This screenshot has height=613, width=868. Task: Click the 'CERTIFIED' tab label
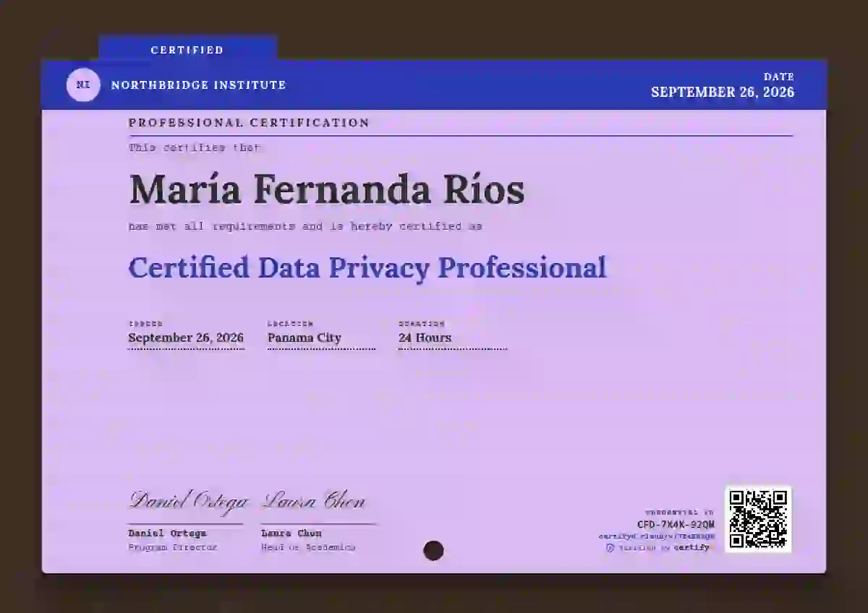(187, 50)
